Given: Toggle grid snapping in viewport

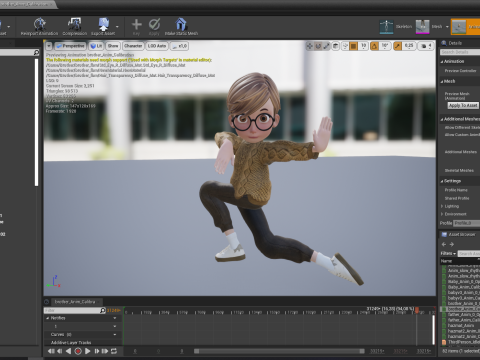Looking at the screenshot, I should coord(354,46).
